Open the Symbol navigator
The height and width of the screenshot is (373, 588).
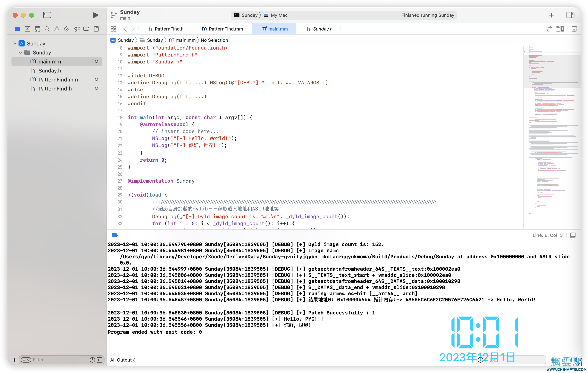(x=37, y=29)
